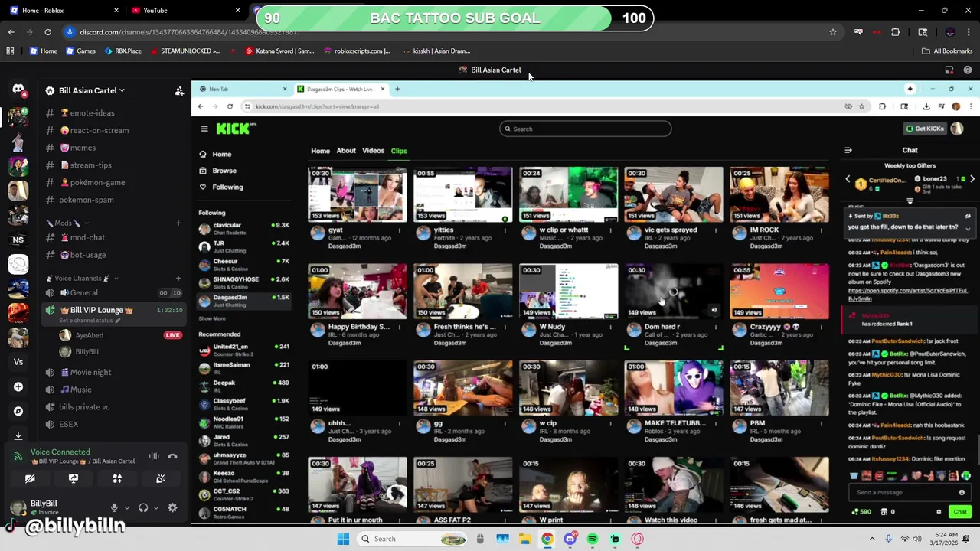Open noise suppression waveform icon
Viewport: 980px width, 551px height.
pyautogui.click(x=154, y=457)
